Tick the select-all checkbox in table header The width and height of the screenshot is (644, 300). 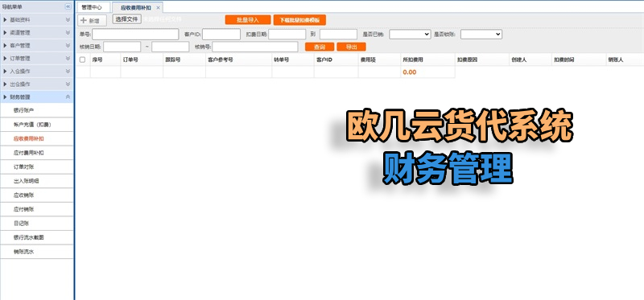[83, 60]
